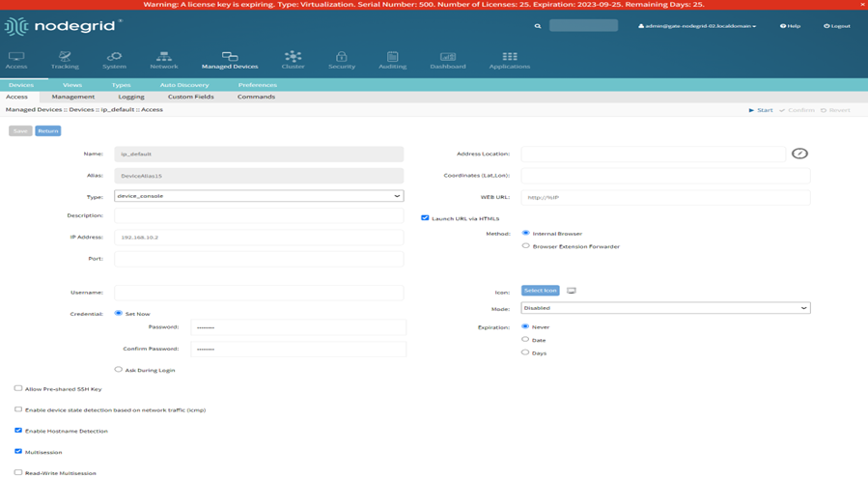Select Ask During Login credential option

(119, 369)
